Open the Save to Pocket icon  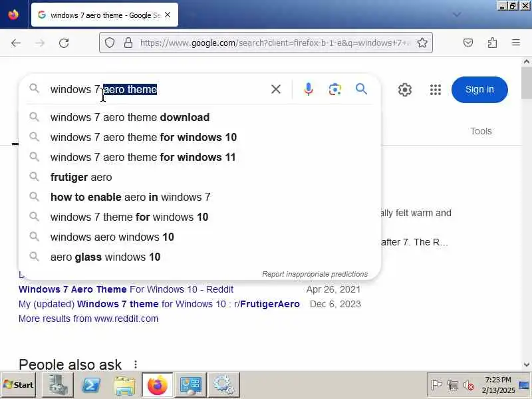(468, 43)
